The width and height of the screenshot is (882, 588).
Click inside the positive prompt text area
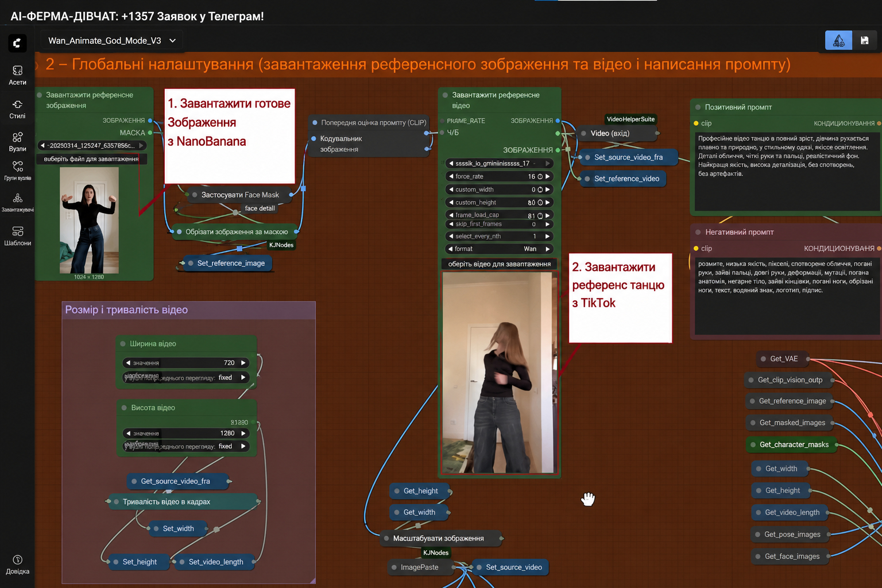(x=787, y=171)
